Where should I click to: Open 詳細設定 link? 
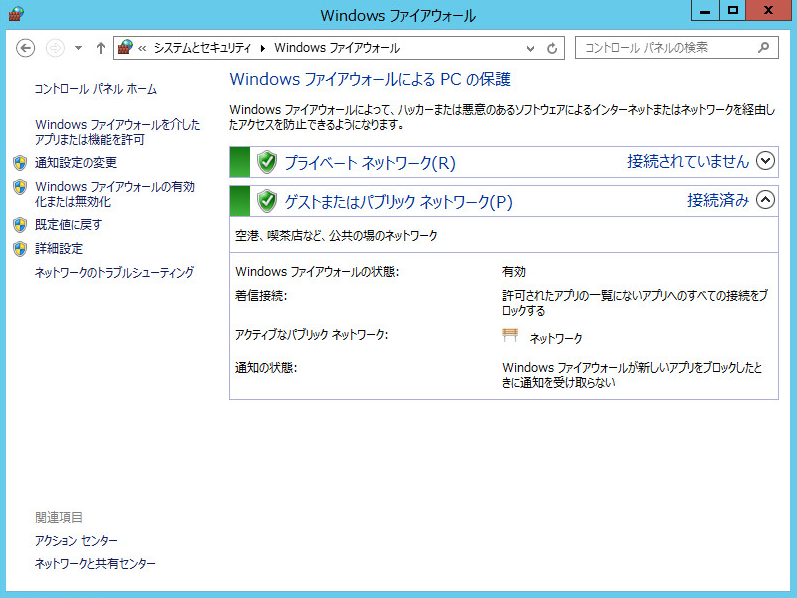(59, 249)
